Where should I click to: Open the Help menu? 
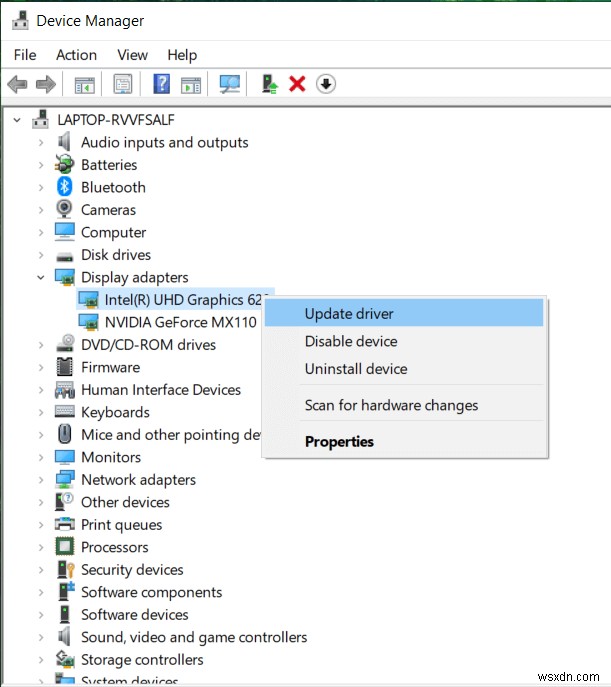[182, 55]
